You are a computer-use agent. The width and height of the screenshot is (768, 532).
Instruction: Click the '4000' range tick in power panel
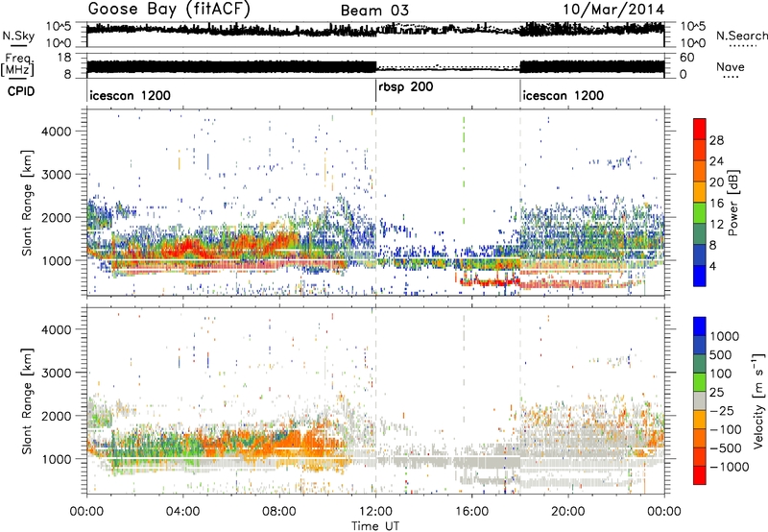tap(56, 132)
